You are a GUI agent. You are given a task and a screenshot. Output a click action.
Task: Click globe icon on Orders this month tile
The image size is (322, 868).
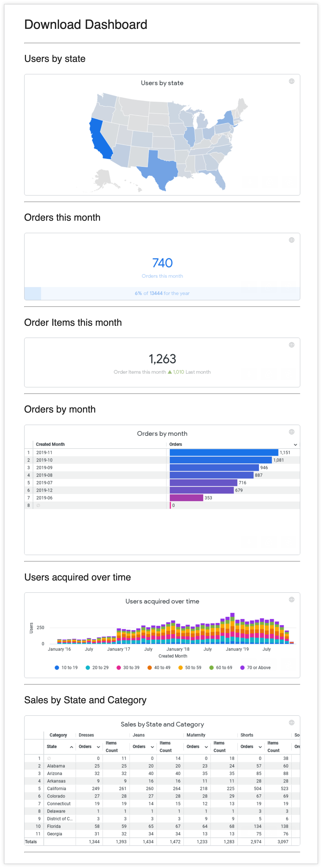pos(291,240)
